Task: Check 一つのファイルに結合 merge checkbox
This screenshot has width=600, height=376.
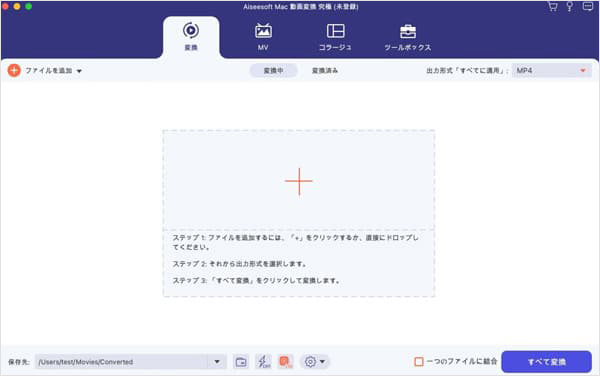Action: click(419, 361)
